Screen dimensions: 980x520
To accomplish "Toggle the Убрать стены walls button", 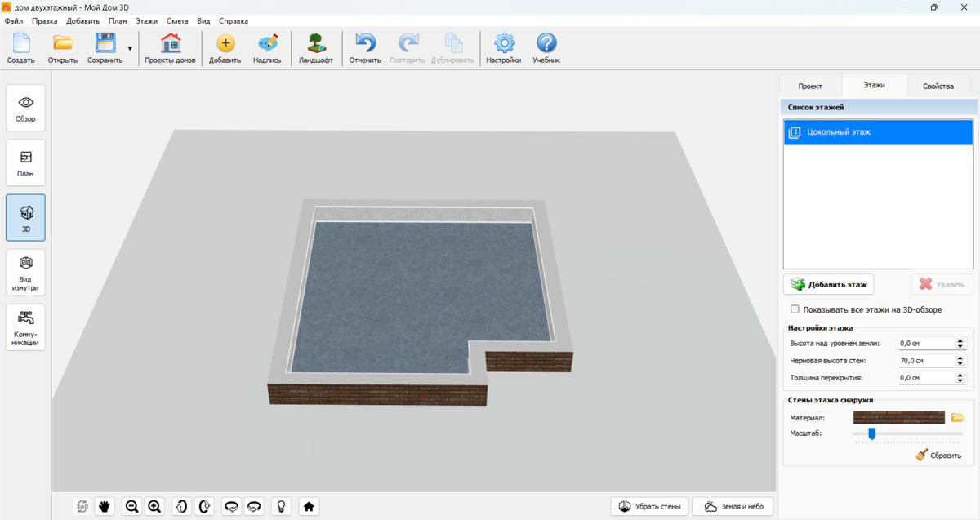I will 649,506.
